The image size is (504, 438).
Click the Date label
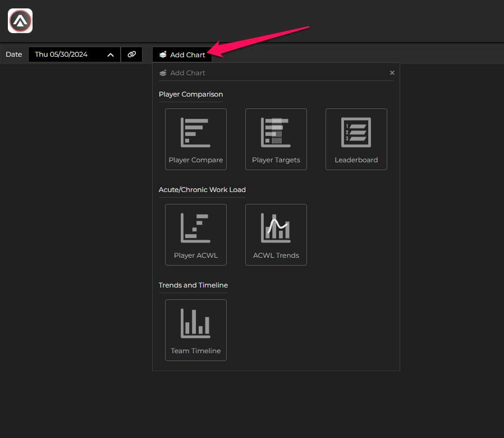(x=14, y=54)
